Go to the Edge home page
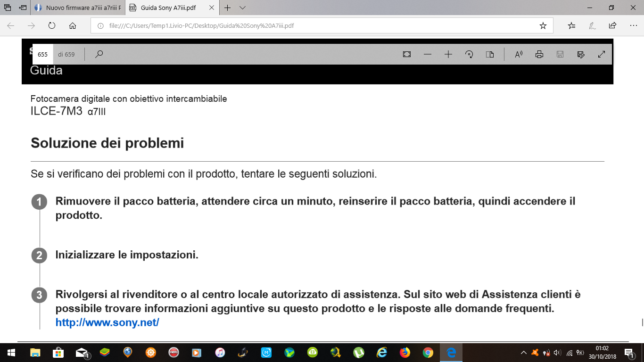 [x=73, y=25]
